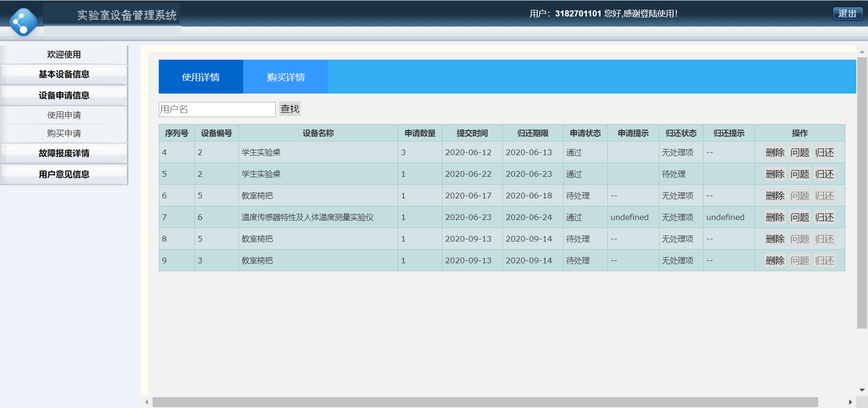Click the vertical scrollbar down arrow
Image resolution: width=868 pixels, height=408 pixels.
pyautogui.click(x=862, y=390)
